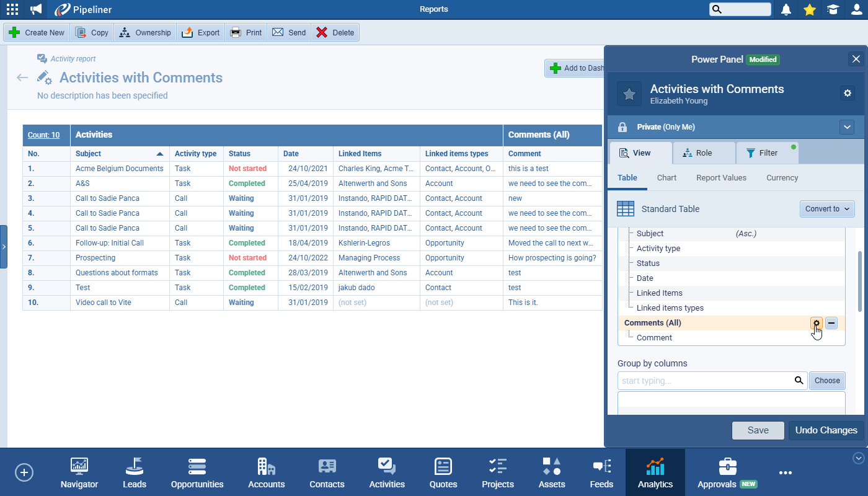Remove Comments (All) with minus button
Viewport: 868px width, 496px height.
(x=831, y=323)
